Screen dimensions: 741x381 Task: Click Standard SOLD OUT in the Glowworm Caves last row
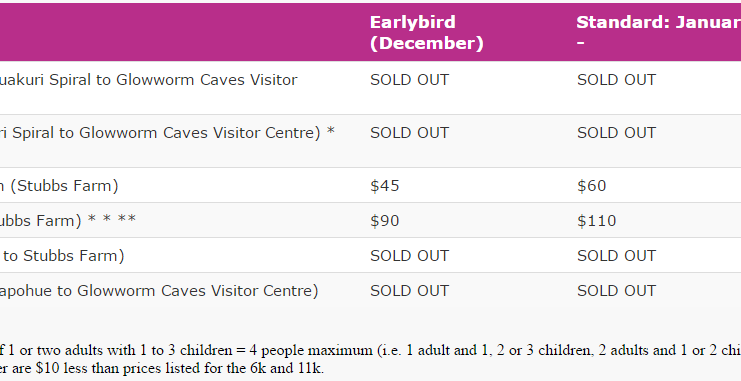tap(616, 291)
